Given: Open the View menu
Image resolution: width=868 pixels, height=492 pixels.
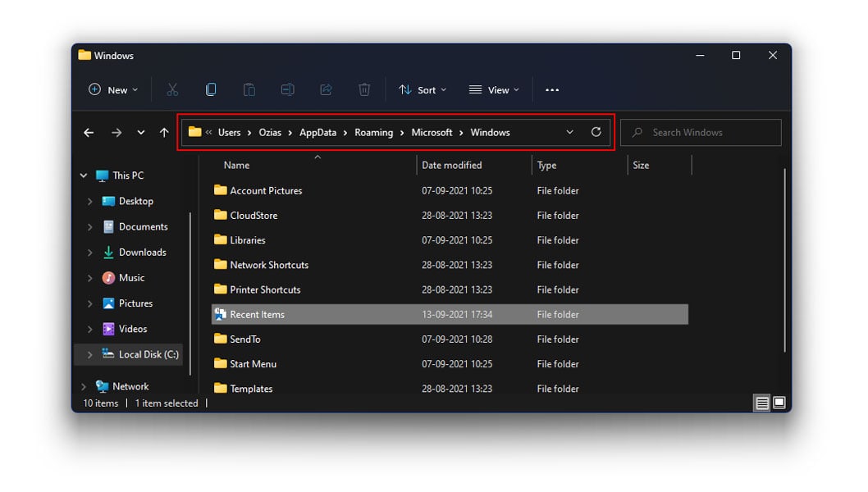Looking at the screenshot, I should click(x=493, y=89).
